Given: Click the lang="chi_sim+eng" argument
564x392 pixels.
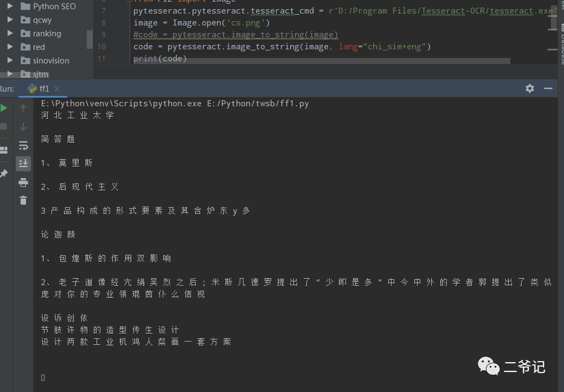Looking at the screenshot, I should (382, 47).
